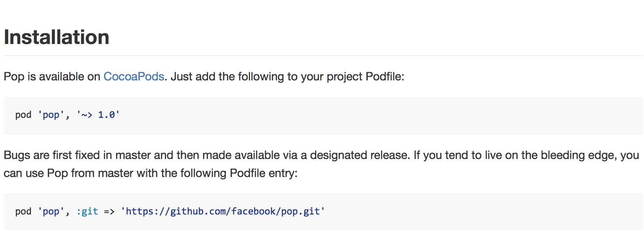Screen dimensions: 644x230
Task: Click the 'pod' keyword in first block
Action: tap(23, 115)
